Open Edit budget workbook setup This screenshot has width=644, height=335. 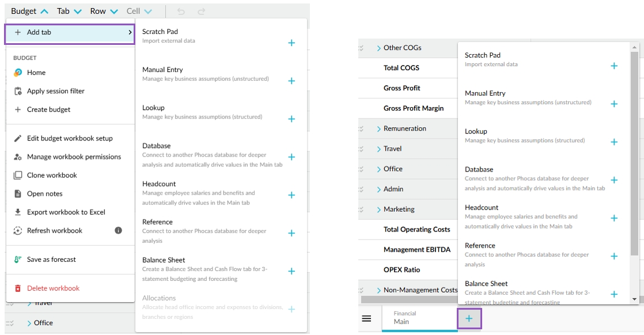[69, 138]
